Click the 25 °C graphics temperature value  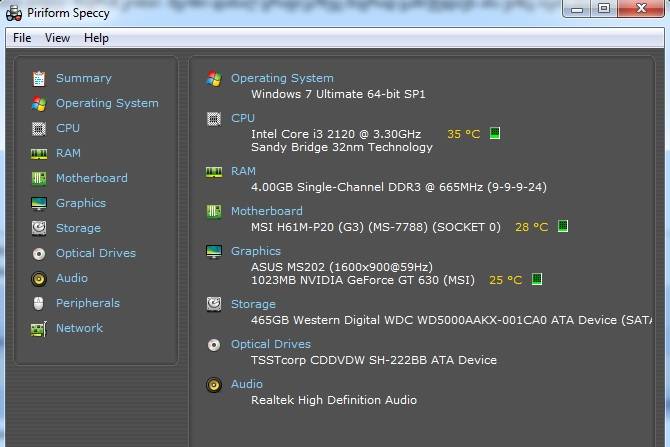click(x=505, y=280)
